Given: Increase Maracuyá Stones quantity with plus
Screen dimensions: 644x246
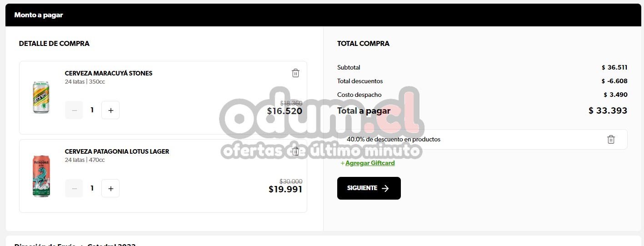Looking at the screenshot, I should (x=110, y=110).
